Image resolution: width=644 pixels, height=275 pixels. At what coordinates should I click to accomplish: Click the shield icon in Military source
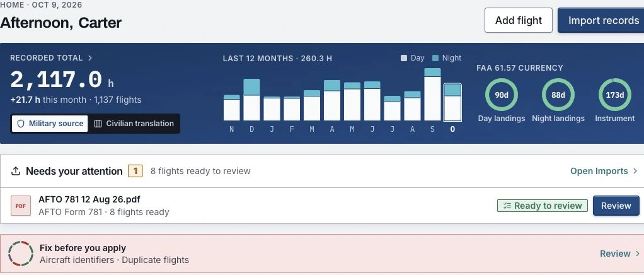pos(21,124)
